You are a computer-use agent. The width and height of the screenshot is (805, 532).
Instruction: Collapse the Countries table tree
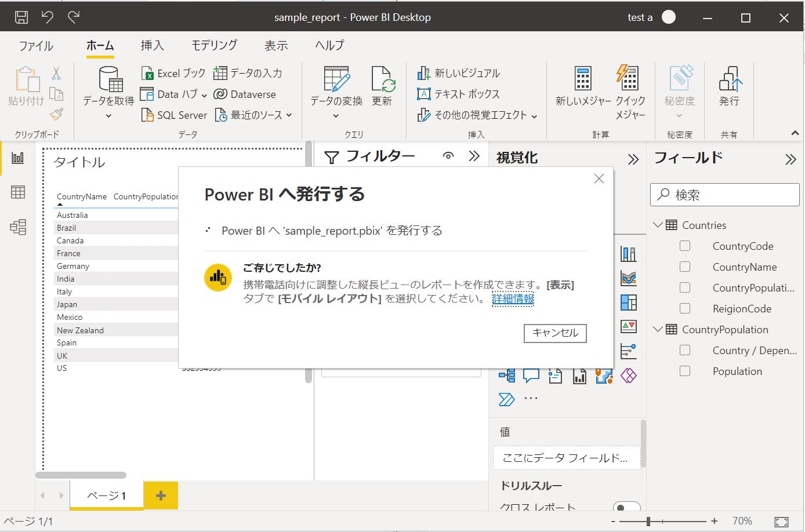pos(658,225)
